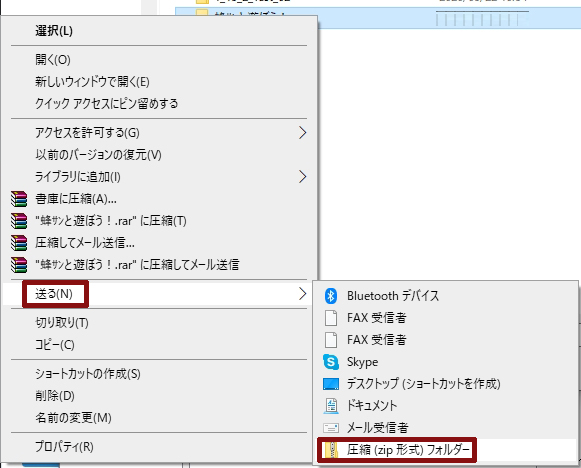Click the second FAX 受信者 document icon
581x468 pixels.
click(x=331, y=340)
